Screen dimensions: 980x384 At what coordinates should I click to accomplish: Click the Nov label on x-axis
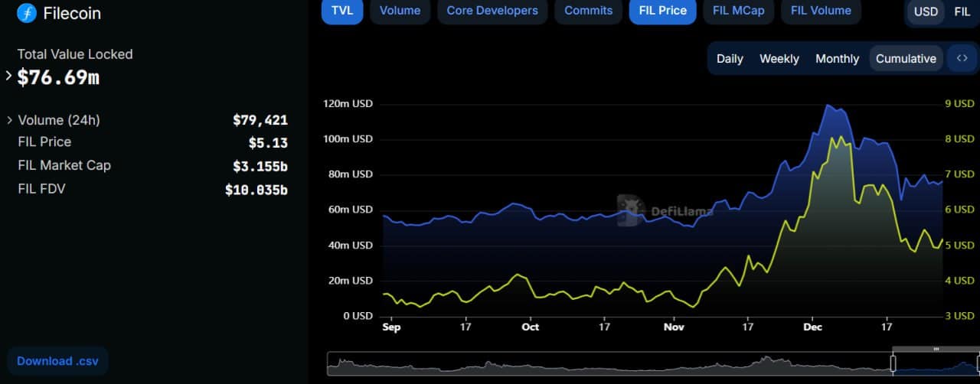tap(674, 327)
